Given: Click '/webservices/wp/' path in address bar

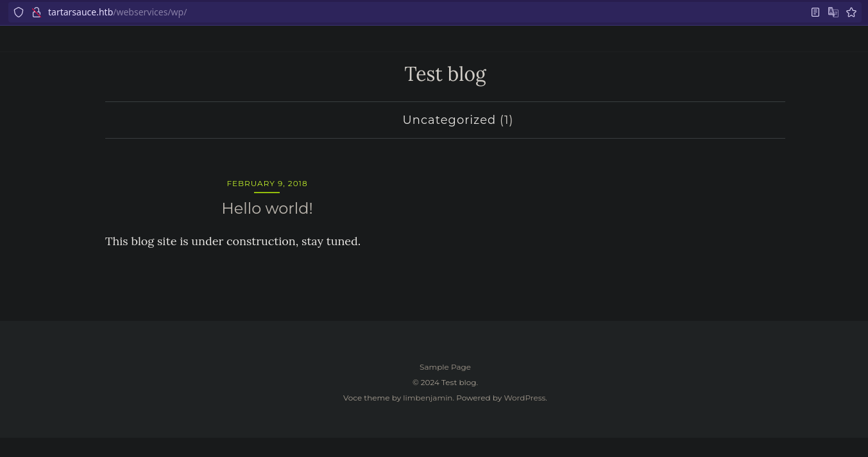Looking at the screenshot, I should 150,12.
